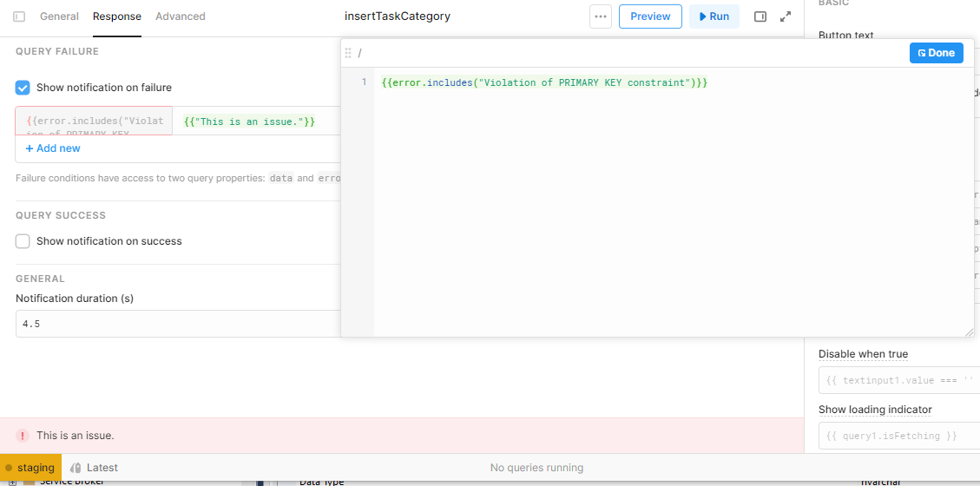Click the Disable when true input

pyautogui.click(x=898, y=380)
